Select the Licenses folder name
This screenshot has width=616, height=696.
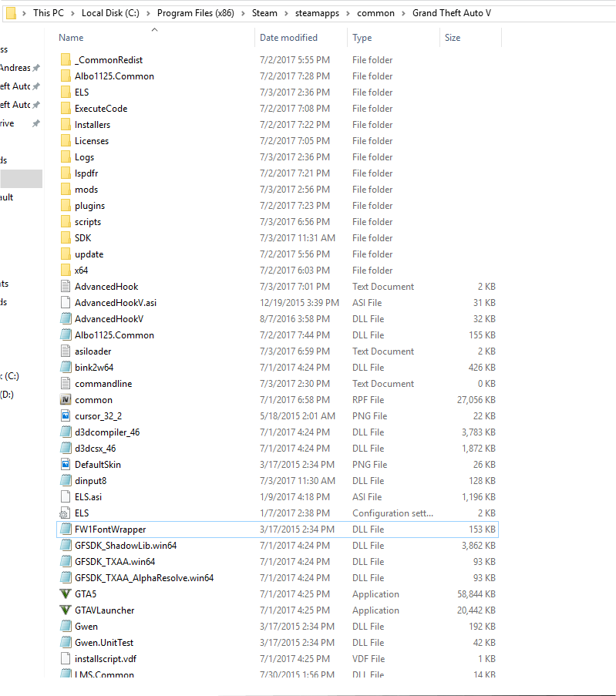(x=92, y=141)
